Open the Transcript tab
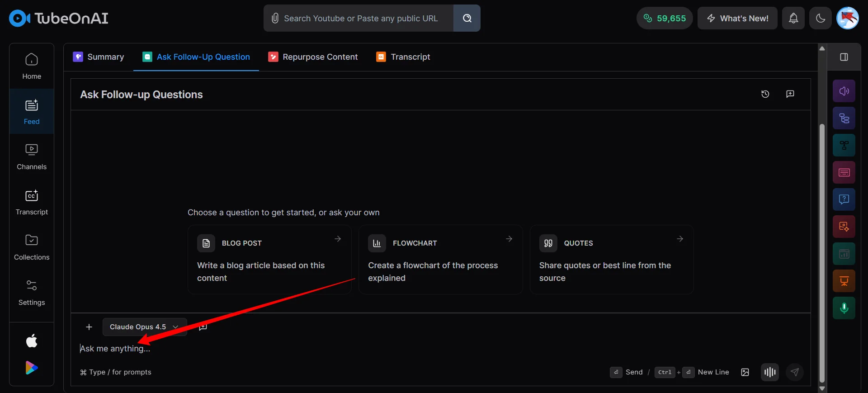 [403, 57]
